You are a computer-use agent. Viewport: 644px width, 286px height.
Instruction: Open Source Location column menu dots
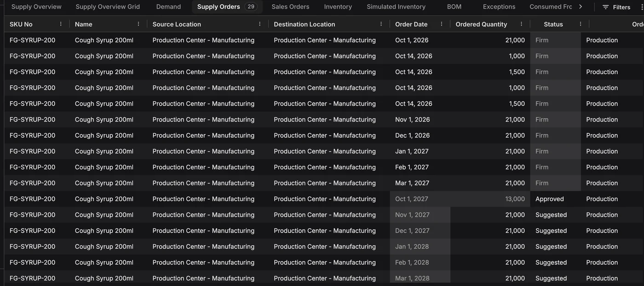click(x=259, y=24)
